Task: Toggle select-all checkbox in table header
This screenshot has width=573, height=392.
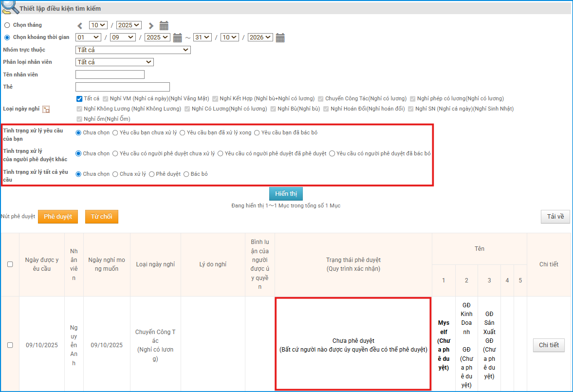Action: (x=10, y=264)
